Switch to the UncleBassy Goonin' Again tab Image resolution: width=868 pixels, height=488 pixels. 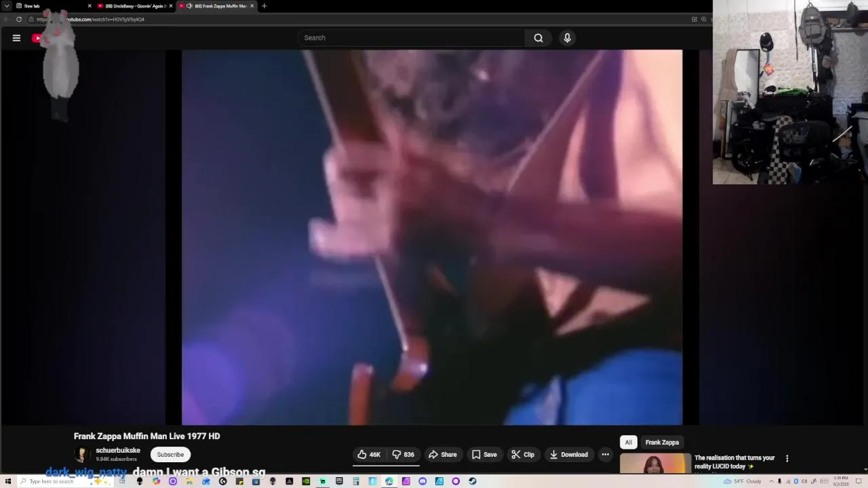point(136,6)
